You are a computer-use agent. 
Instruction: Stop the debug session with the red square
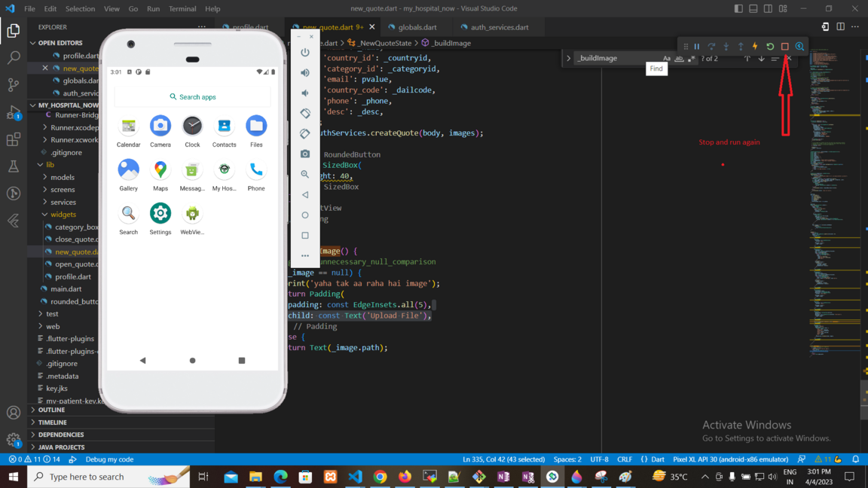[784, 47]
